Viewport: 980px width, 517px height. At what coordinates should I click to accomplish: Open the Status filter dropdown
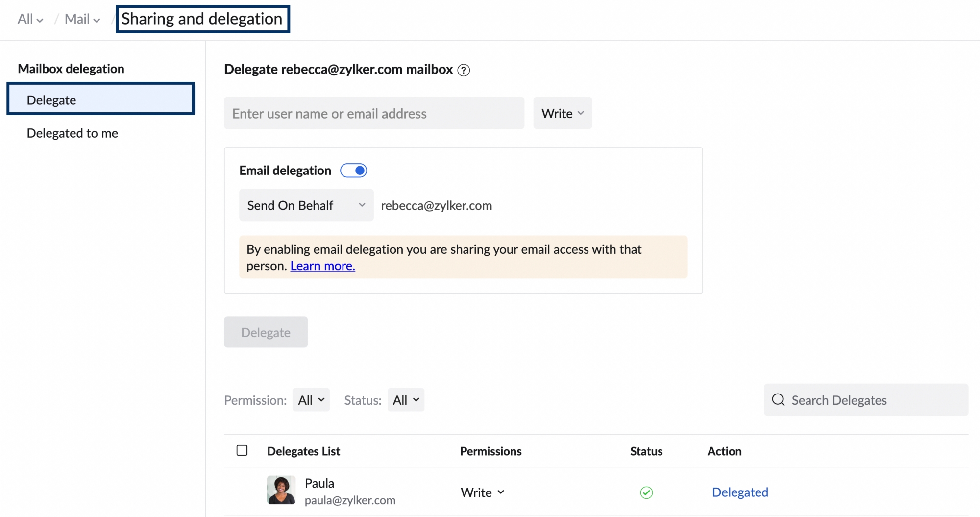(406, 400)
